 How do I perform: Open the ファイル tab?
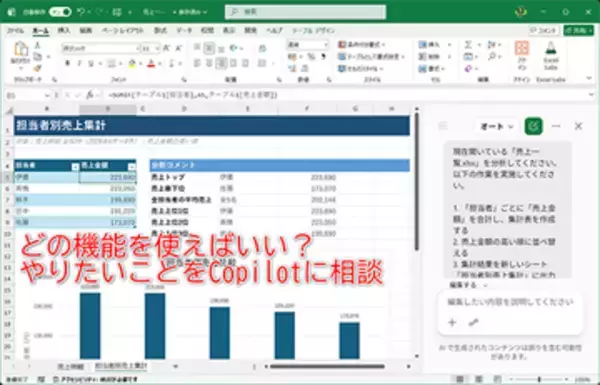16,31
